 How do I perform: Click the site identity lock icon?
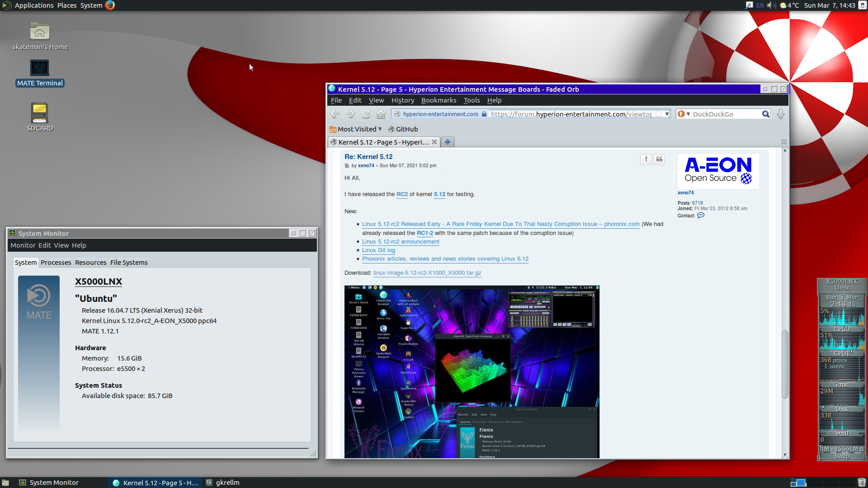pyautogui.click(x=484, y=114)
